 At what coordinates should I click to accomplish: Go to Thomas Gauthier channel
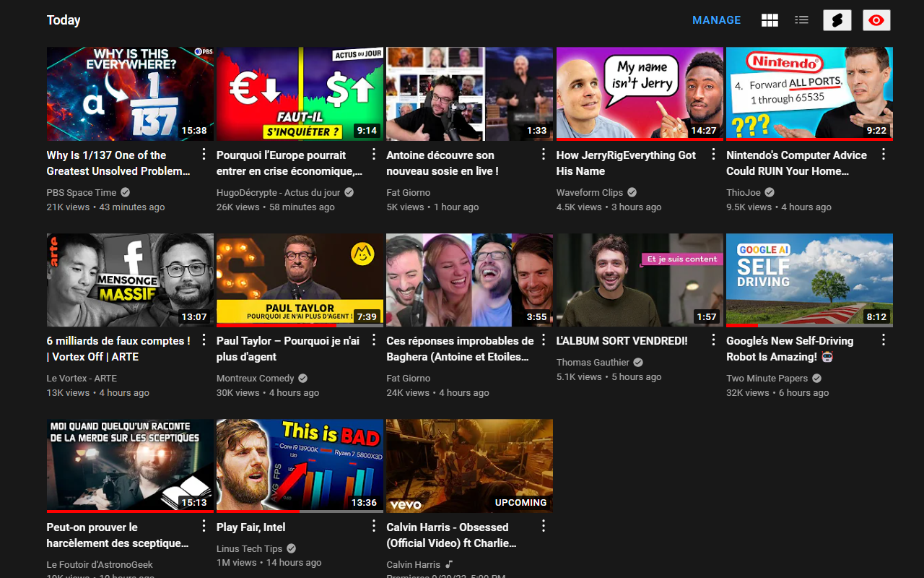593,362
